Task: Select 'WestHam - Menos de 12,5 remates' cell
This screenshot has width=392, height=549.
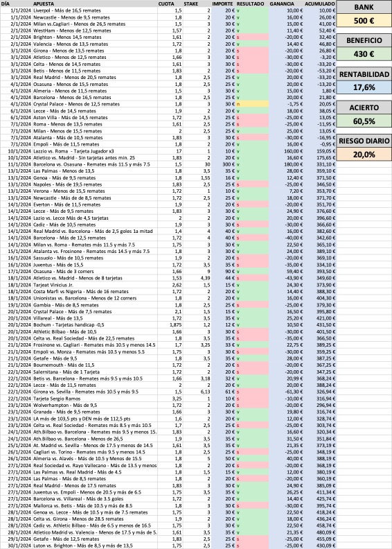Action: (95, 31)
